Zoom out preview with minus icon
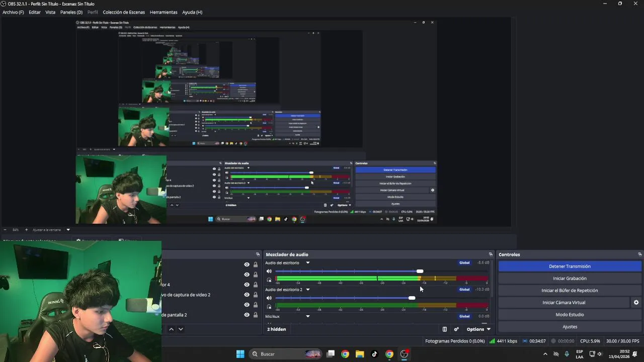Image resolution: width=644 pixels, height=362 pixels. pyautogui.click(x=5, y=230)
